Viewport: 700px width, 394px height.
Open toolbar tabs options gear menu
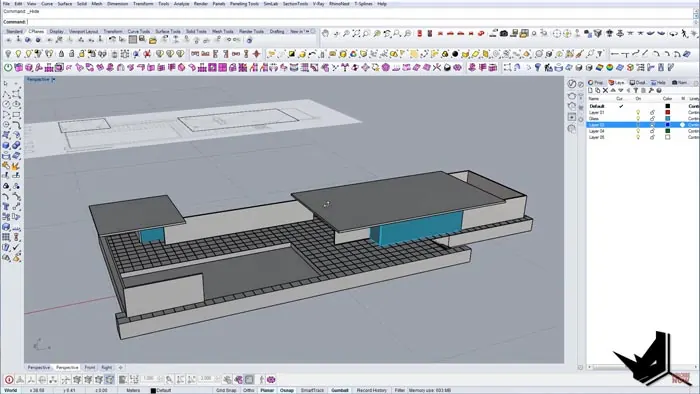tap(313, 31)
